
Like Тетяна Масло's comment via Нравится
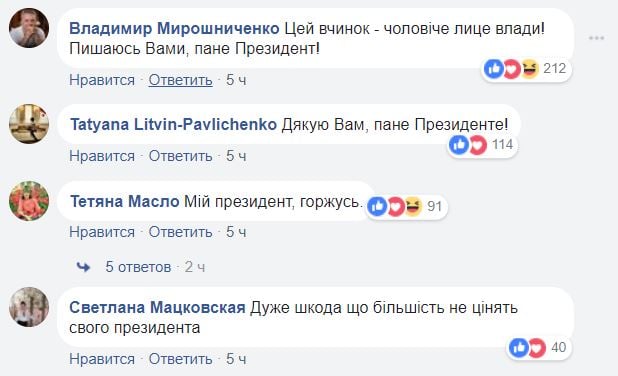pos(102,232)
